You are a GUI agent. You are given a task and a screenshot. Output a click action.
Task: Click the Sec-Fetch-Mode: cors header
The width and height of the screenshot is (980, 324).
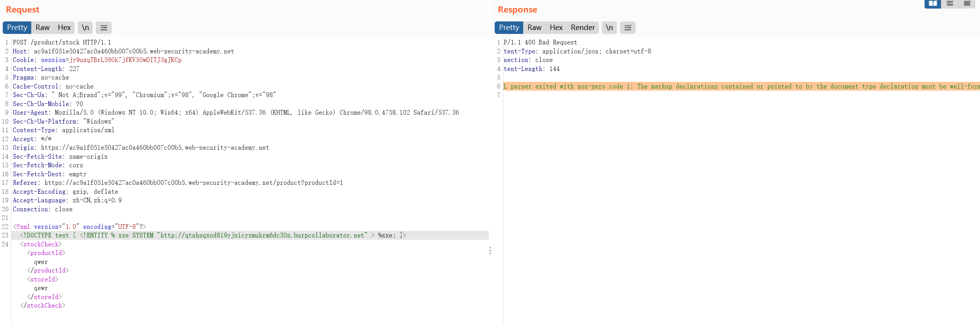click(48, 165)
